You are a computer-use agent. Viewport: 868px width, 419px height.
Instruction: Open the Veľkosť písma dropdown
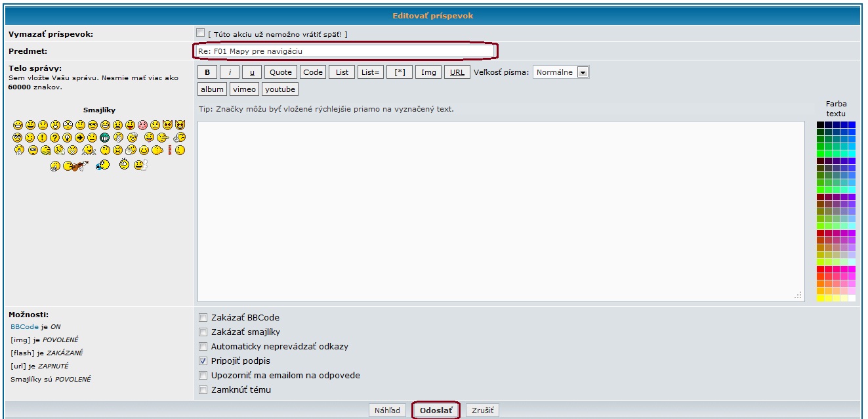pos(583,72)
